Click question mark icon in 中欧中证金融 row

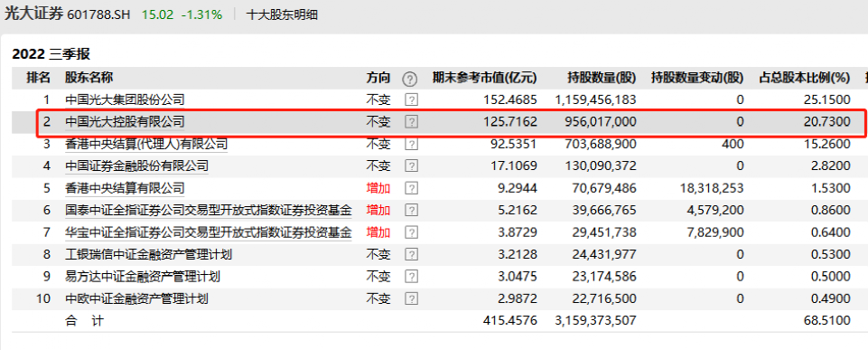point(411,299)
